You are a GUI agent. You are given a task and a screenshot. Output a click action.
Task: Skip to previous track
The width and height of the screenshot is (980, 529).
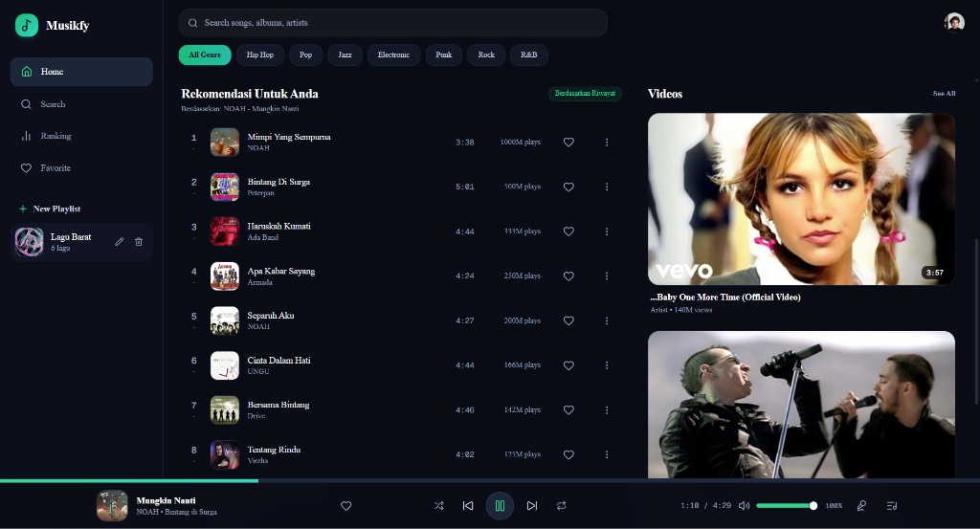coord(468,506)
